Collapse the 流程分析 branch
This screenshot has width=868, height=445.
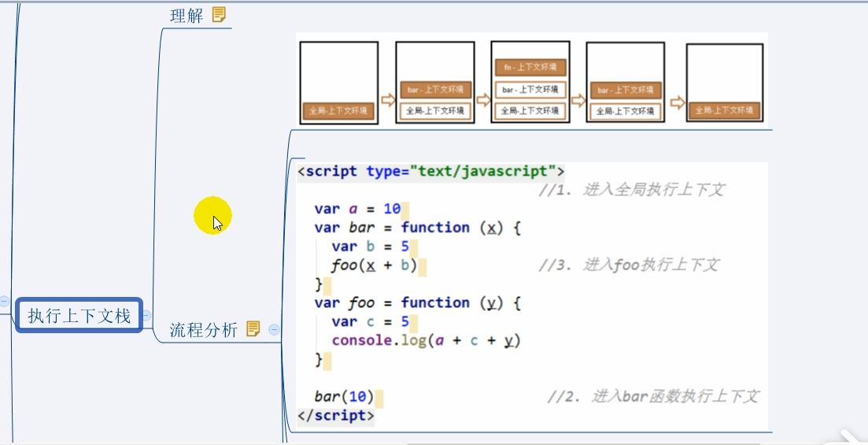[x=274, y=330]
